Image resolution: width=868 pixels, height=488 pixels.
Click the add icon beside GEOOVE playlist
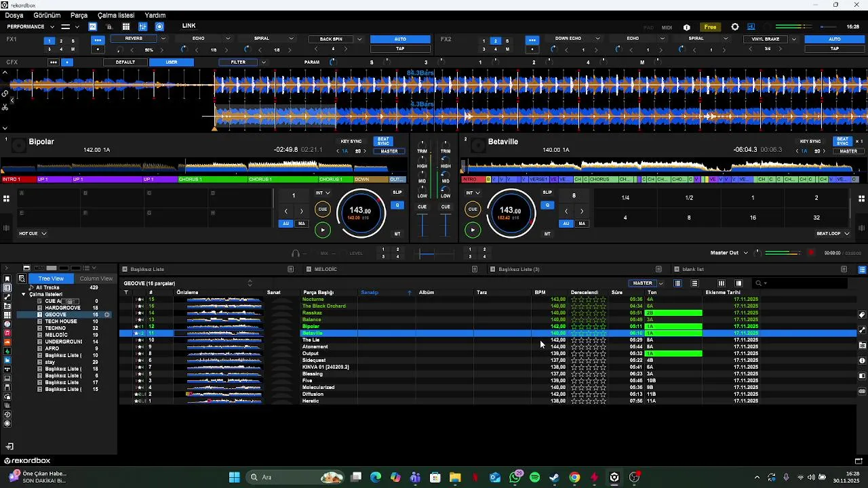pyautogui.click(x=107, y=314)
